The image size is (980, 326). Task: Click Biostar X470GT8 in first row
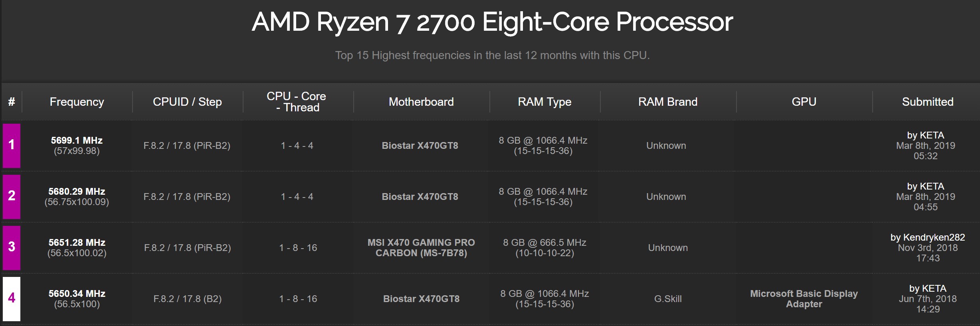tap(420, 146)
